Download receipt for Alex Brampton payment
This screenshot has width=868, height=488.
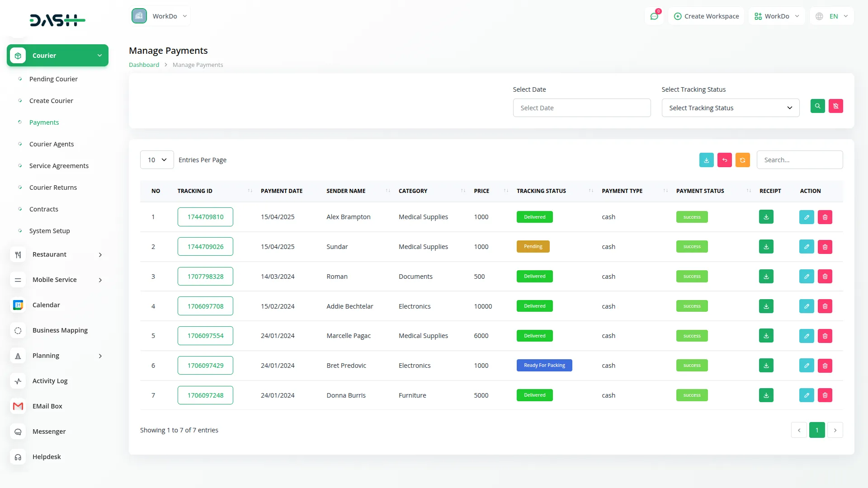point(766,217)
